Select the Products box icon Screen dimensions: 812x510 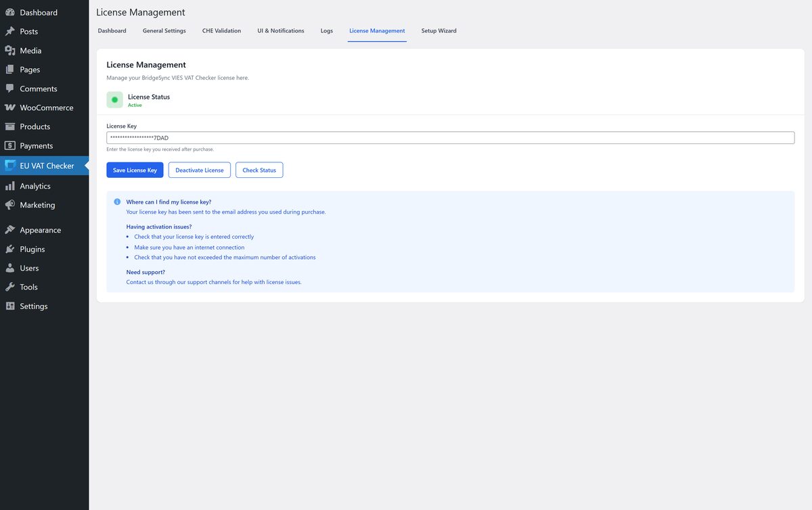(10, 126)
